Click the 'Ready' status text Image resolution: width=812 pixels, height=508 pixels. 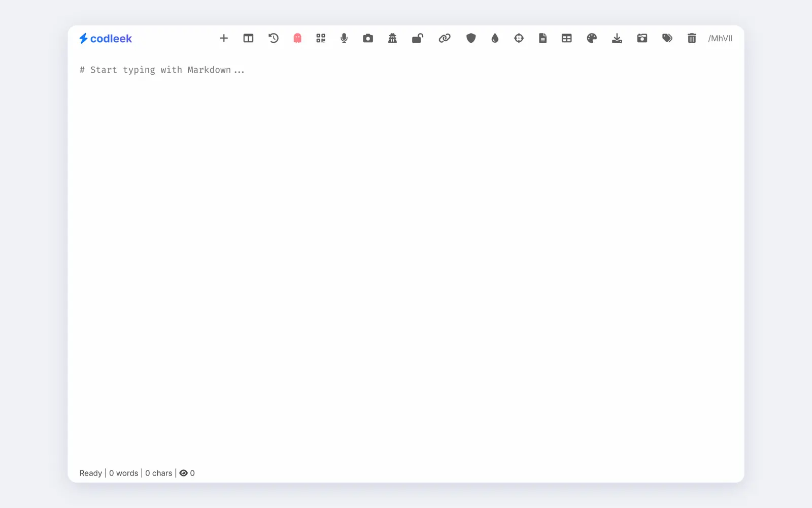tap(91, 473)
